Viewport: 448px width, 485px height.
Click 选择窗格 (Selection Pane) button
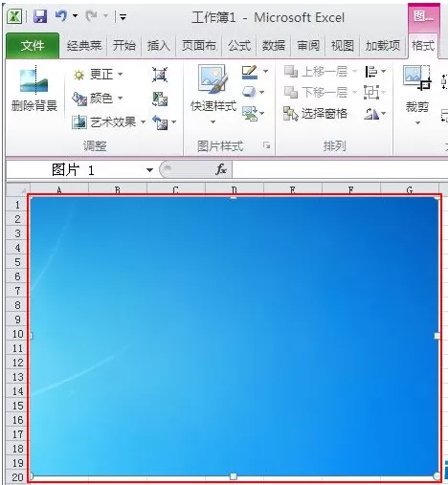point(315,114)
